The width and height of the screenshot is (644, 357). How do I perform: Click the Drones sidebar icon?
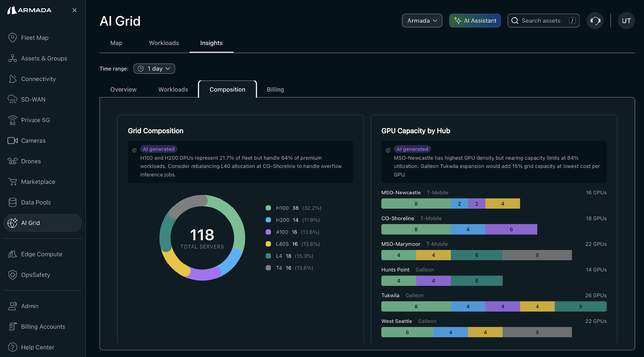tap(12, 161)
